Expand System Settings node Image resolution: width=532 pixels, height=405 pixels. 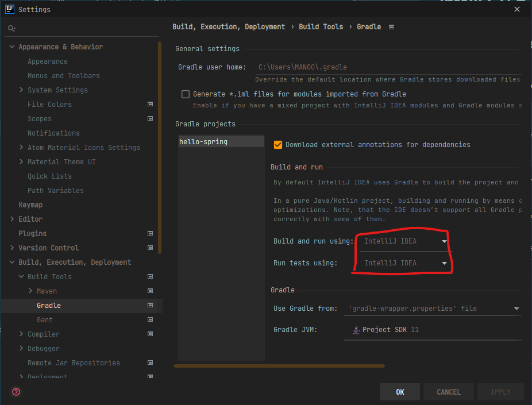[x=21, y=90]
